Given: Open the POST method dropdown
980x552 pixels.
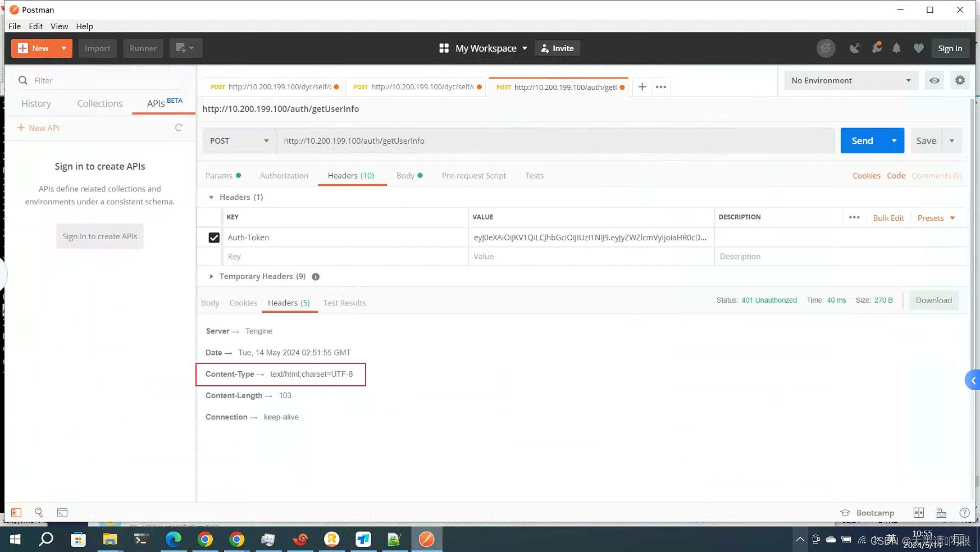Looking at the screenshot, I should pos(239,140).
